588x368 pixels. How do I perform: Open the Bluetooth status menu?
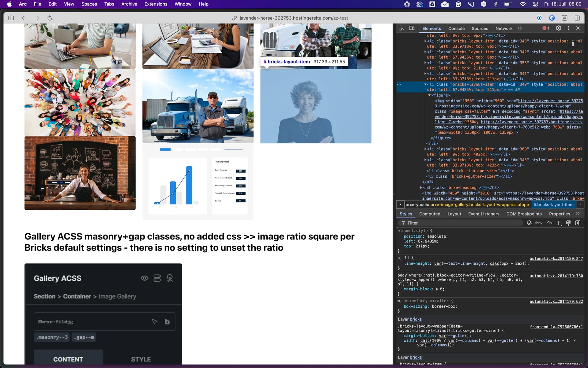[x=496, y=4]
